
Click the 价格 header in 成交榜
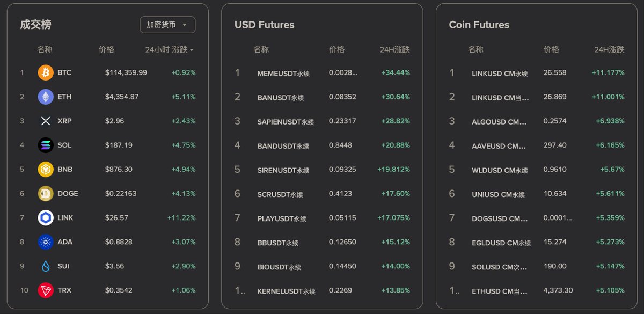click(106, 49)
